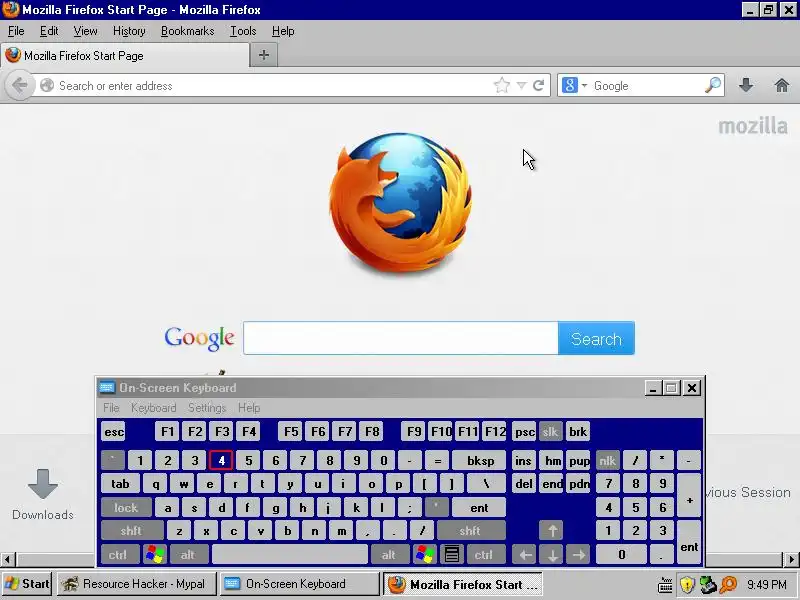Click the left arrow of the horizontal scrollbar

[x=7, y=559]
